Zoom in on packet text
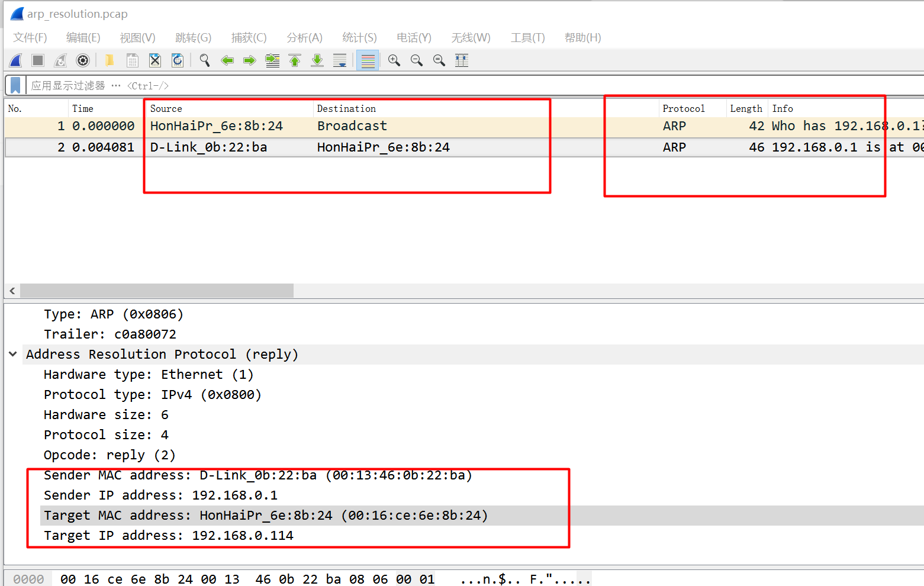924x586 pixels. point(394,60)
